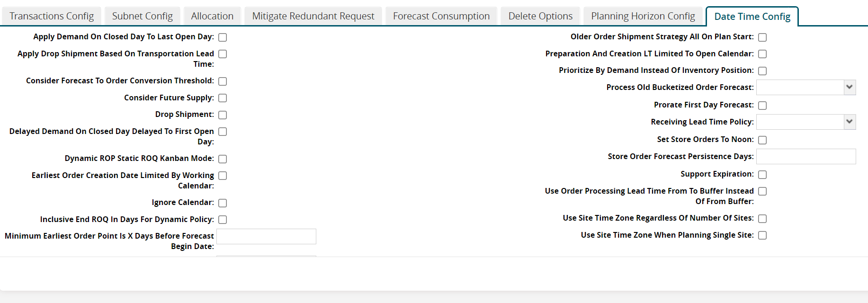This screenshot has width=868, height=303.
Task: Check the Consider Future Supply box
Action: coord(223,98)
